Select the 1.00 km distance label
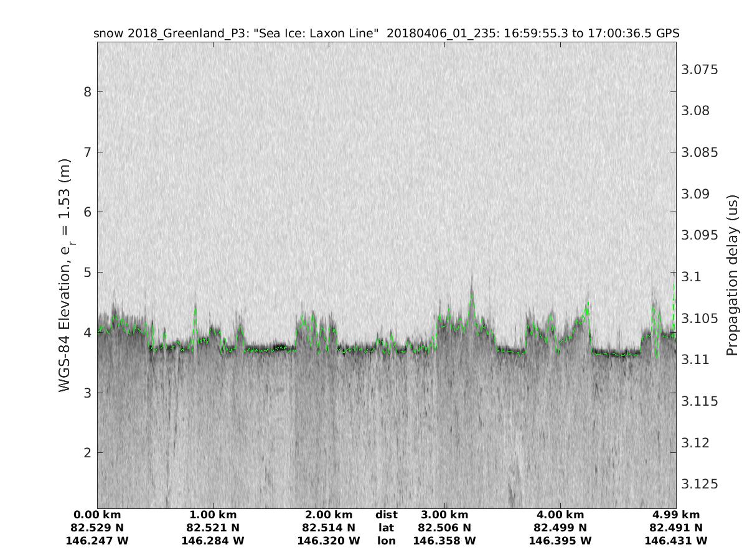 point(213,515)
